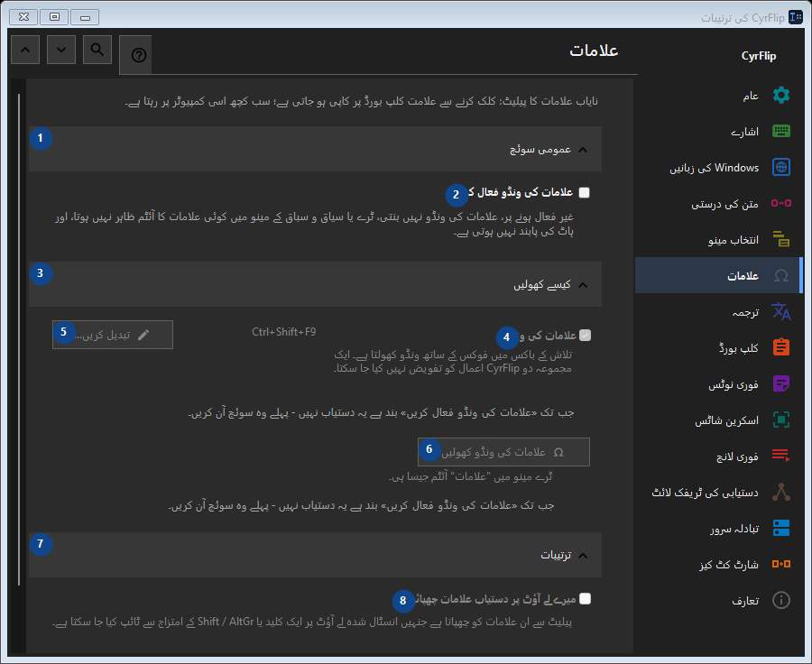Click the down arrow navigation button
812x664 pixels.
(x=61, y=50)
